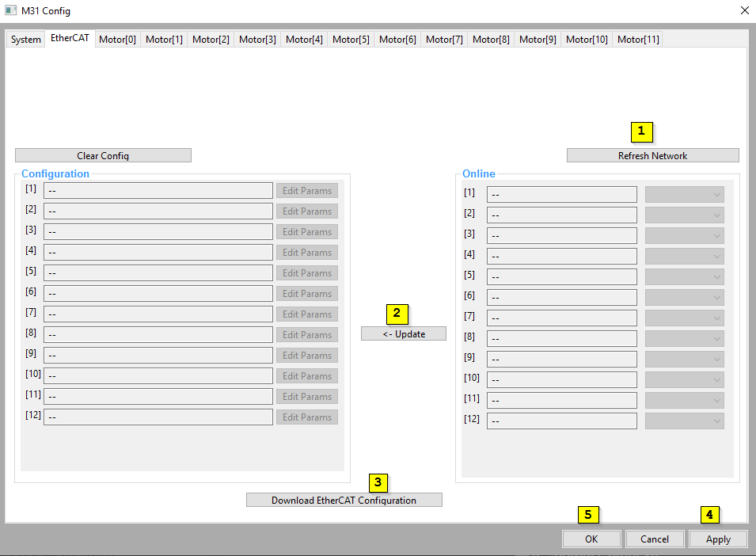The width and height of the screenshot is (756, 556).
Task: Open the Motor[1] tab
Action: 165,39
